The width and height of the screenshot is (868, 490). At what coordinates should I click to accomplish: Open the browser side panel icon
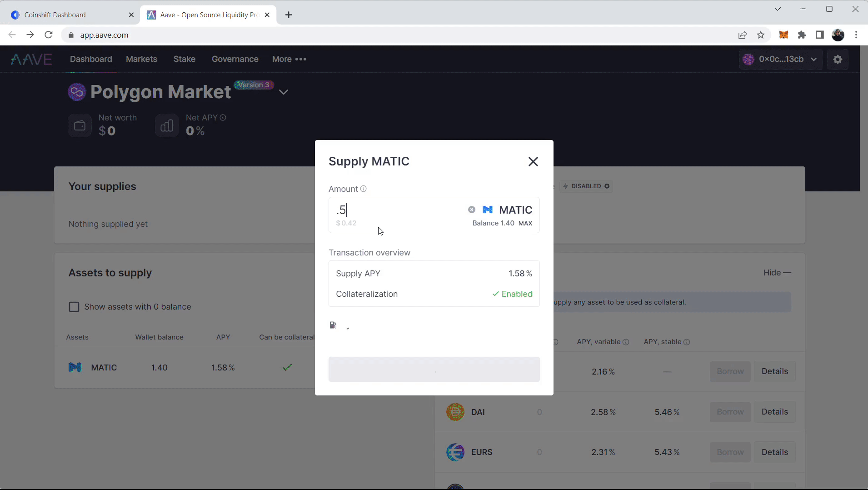click(819, 35)
